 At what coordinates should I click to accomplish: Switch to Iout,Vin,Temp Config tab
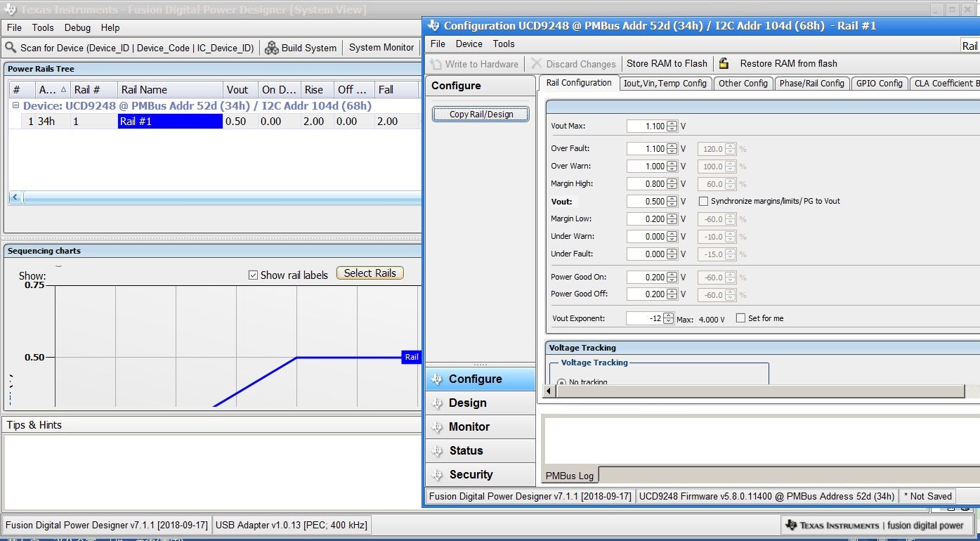[x=665, y=83]
